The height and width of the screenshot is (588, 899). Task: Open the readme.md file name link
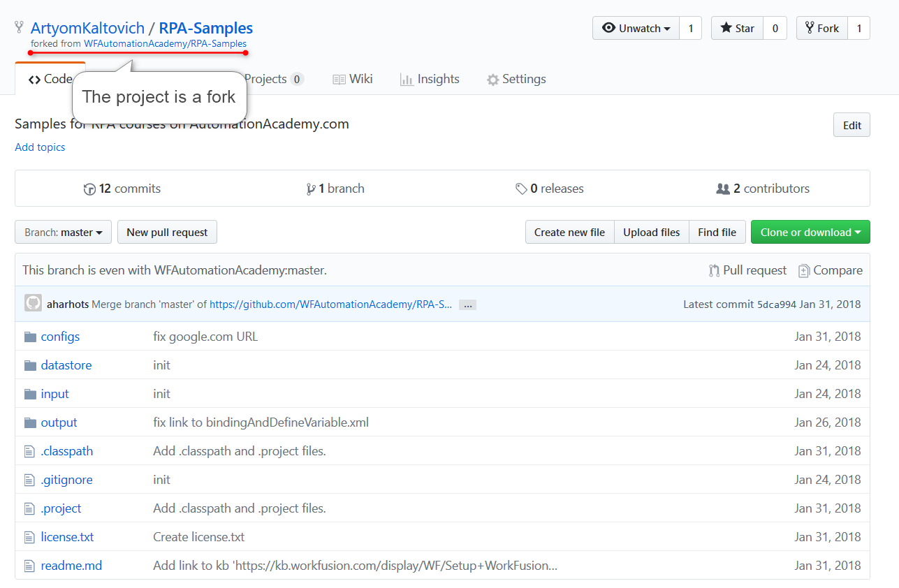coord(71,566)
